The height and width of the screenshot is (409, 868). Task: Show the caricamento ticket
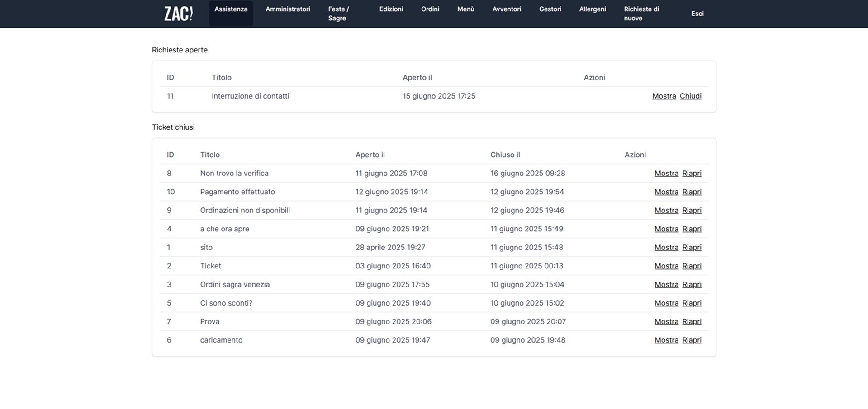666,340
